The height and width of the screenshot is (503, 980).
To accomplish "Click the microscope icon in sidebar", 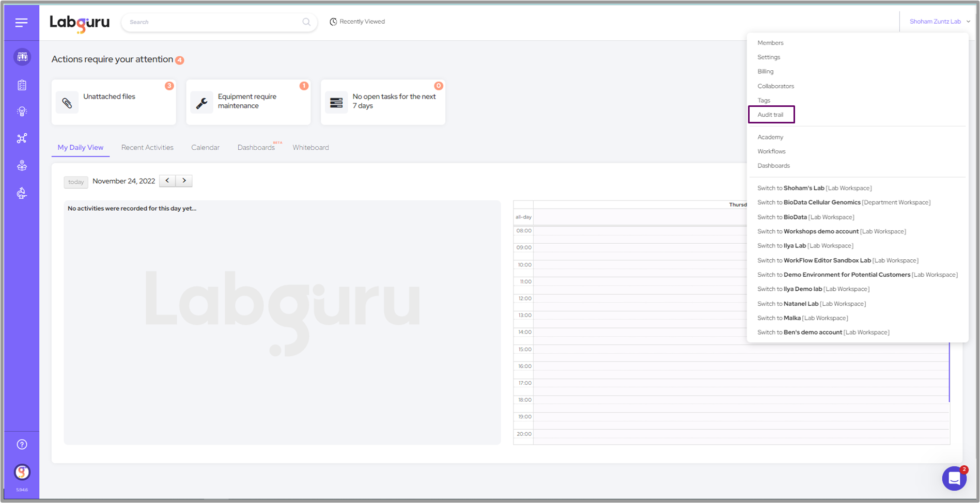I will [22, 193].
